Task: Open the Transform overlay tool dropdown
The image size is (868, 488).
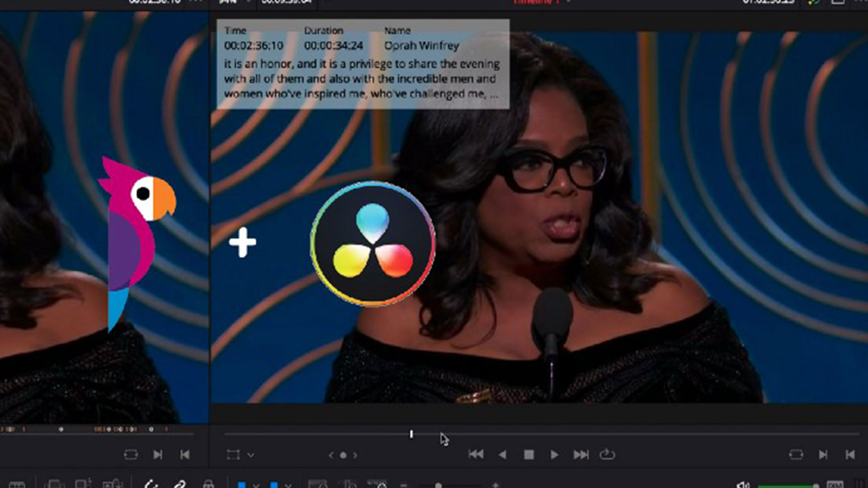Action: (251, 455)
